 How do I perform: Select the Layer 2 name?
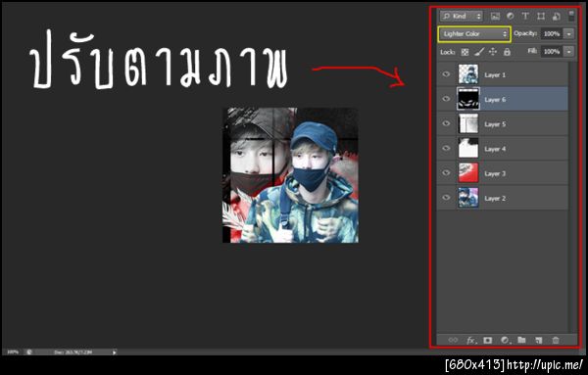click(x=495, y=198)
